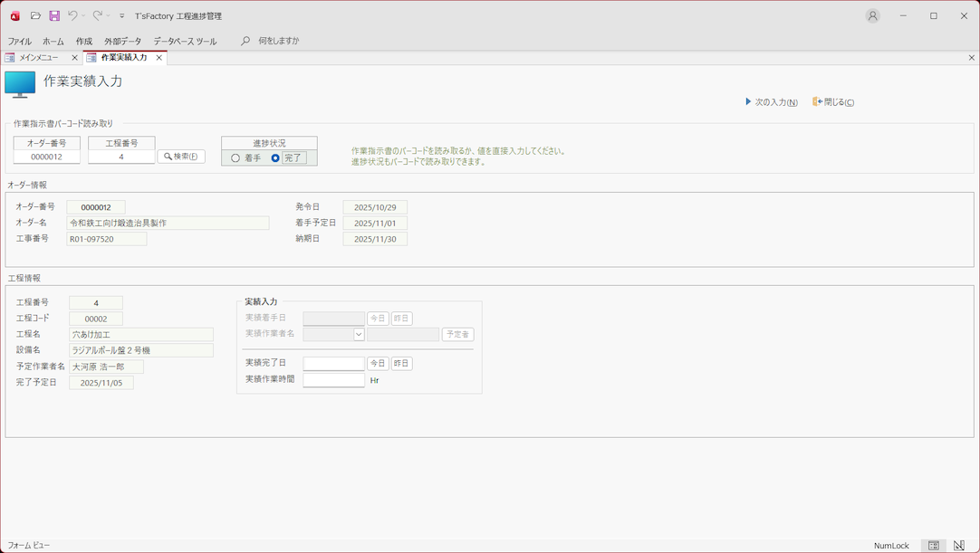Click the user account icon

coord(872,16)
